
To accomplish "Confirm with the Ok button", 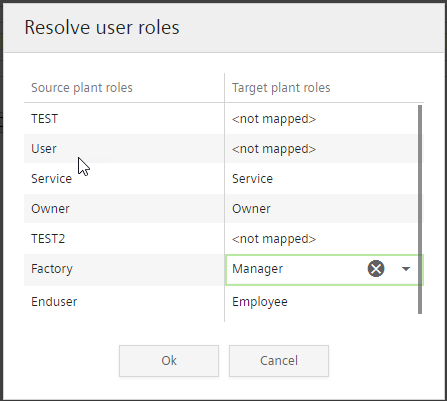I will click(169, 361).
